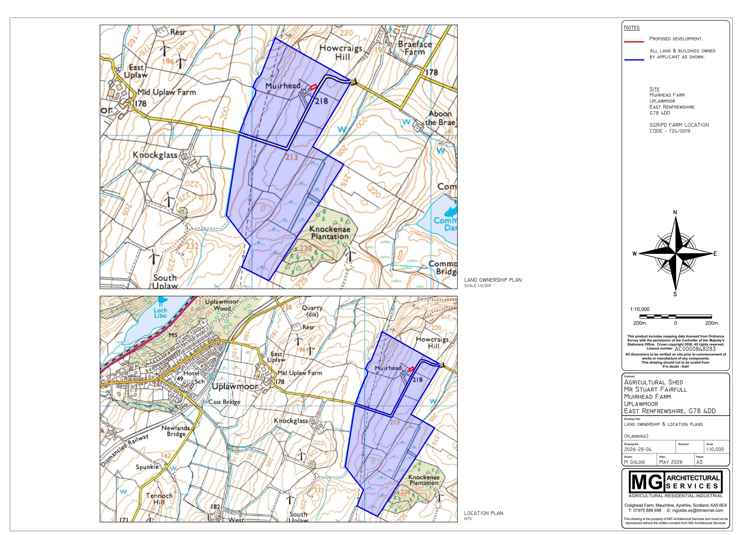This screenshot has width=756, height=535.
Task: Select paper size 'A3'
Action: (699, 462)
